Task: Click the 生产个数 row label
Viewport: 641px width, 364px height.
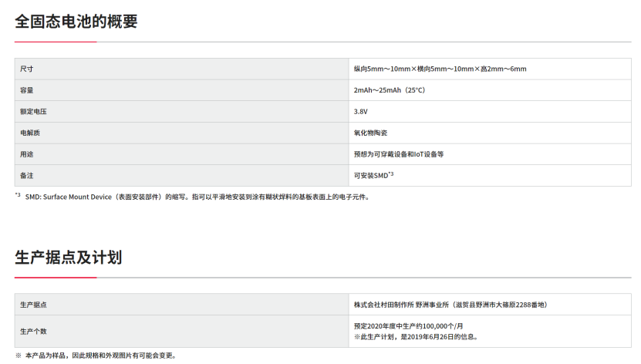Action: click(x=33, y=331)
